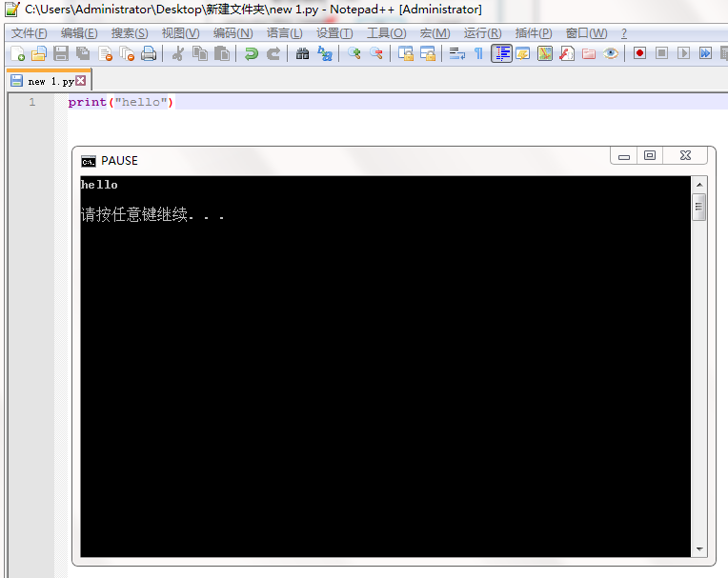Open the Replace toolbar icon
The height and width of the screenshot is (578, 728).
(325, 54)
